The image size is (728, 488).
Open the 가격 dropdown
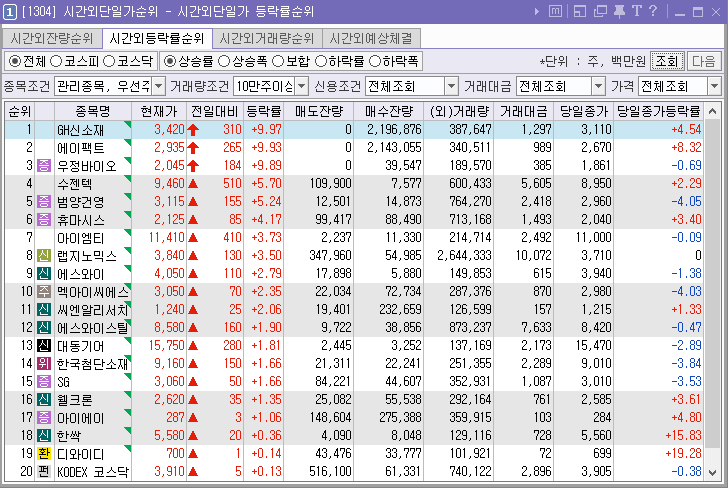click(715, 86)
